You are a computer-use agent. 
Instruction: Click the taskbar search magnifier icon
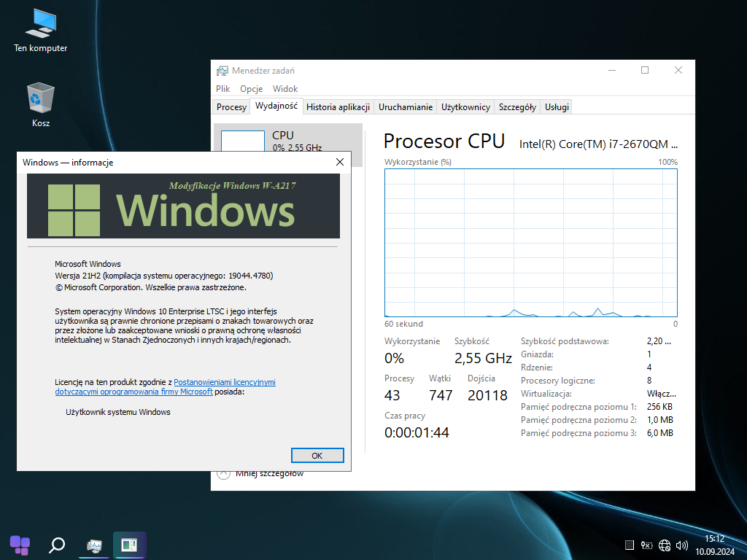click(x=57, y=545)
